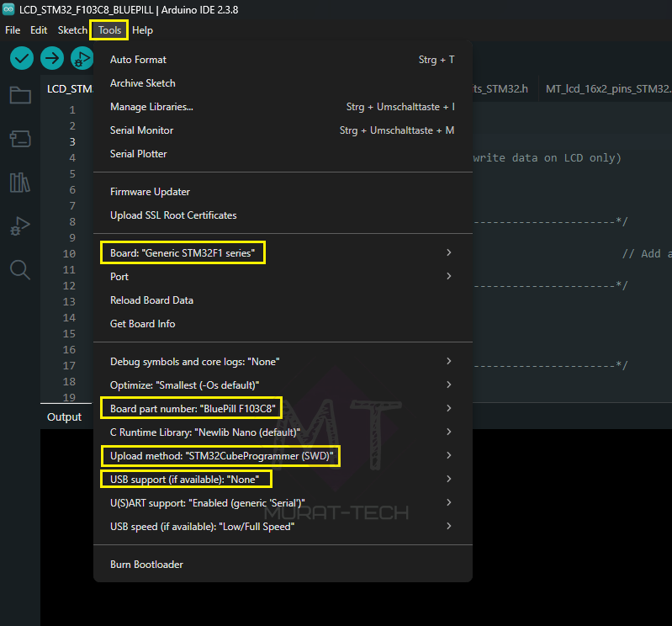The image size is (672, 626).
Task: Expand U(S)ART support submenu
Action: click(x=283, y=503)
